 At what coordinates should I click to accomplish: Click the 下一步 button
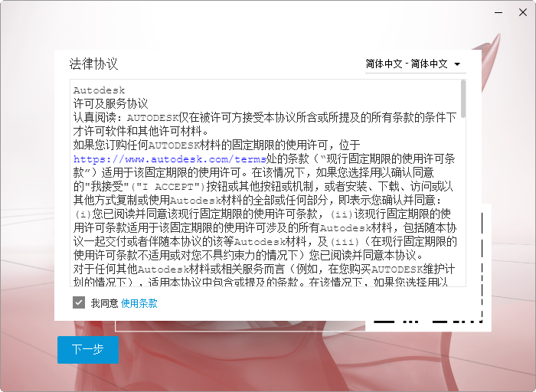coord(88,350)
